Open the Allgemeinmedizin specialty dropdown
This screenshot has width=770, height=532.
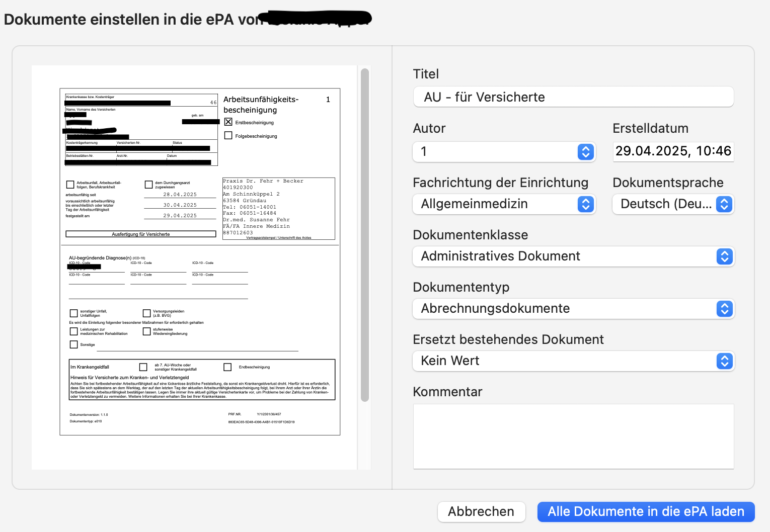[504, 204]
